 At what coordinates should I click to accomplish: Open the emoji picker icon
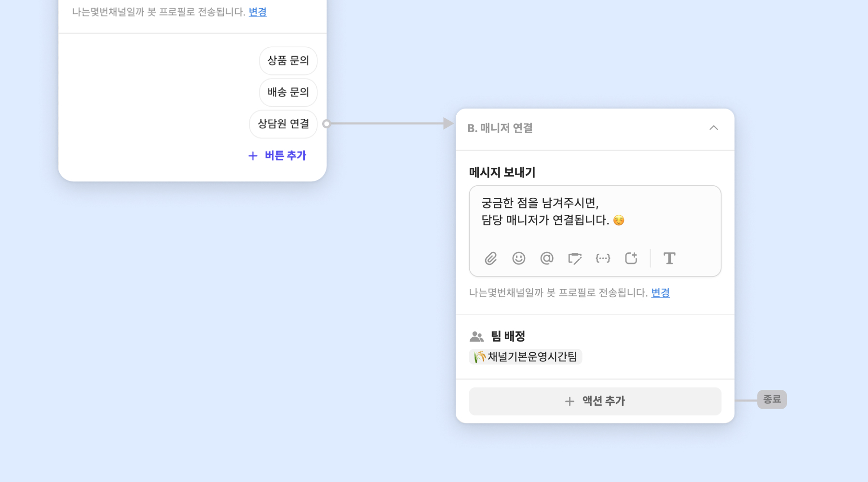coord(518,259)
